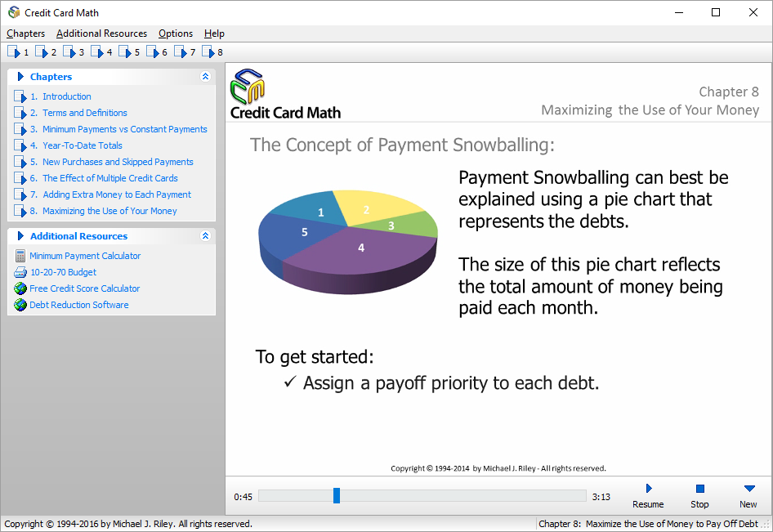The height and width of the screenshot is (532, 773).
Task: Open chapter 2. Terms and Definitions
Action: (79, 113)
